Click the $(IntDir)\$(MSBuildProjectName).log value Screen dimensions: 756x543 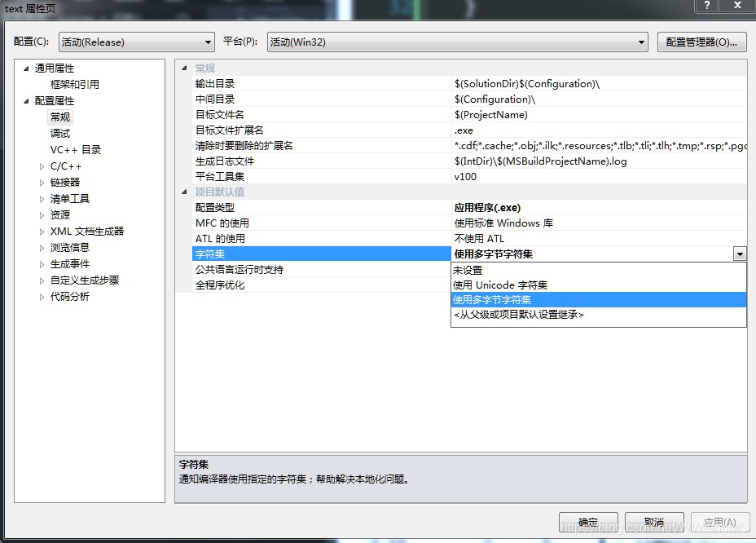pos(600,161)
